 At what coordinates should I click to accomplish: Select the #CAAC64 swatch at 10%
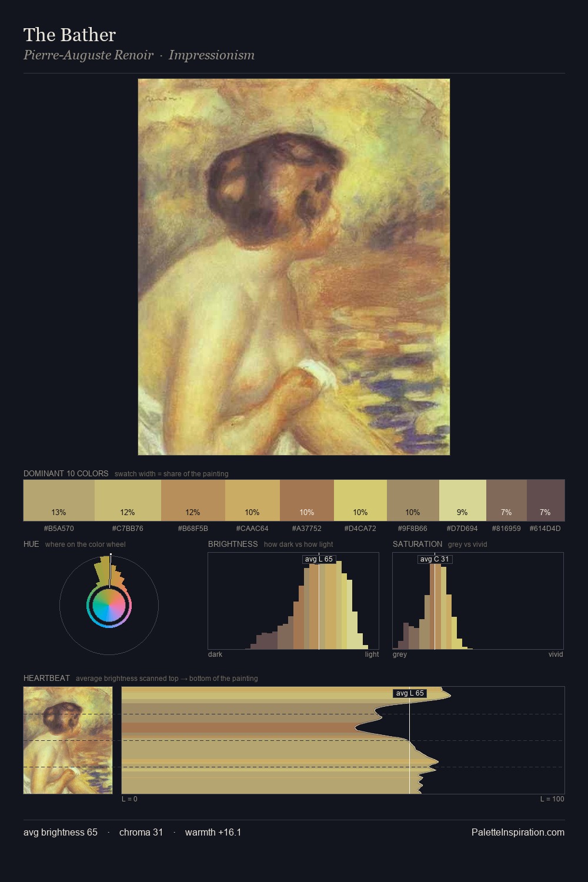pos(252,500)
